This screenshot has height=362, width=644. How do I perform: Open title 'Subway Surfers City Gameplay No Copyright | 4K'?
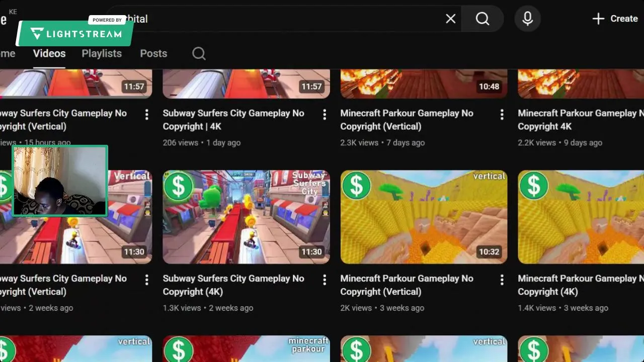click(233, 120)
